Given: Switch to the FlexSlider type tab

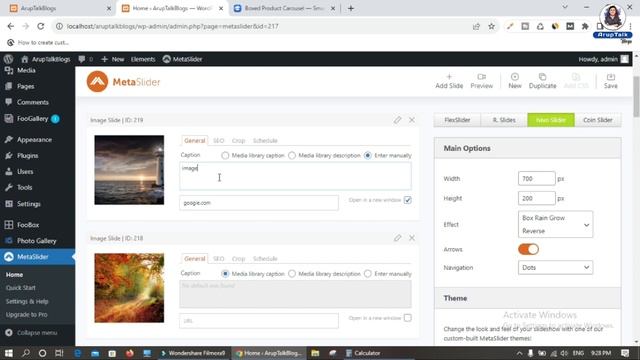Looking at the screenshot, I should click(457, 120).
